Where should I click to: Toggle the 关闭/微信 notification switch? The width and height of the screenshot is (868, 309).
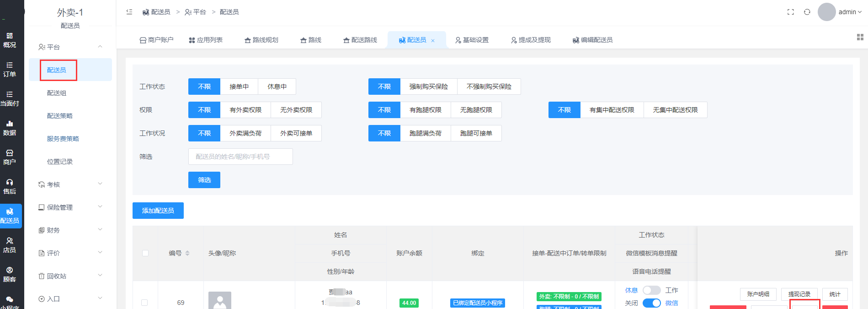[x=651, y=303]
